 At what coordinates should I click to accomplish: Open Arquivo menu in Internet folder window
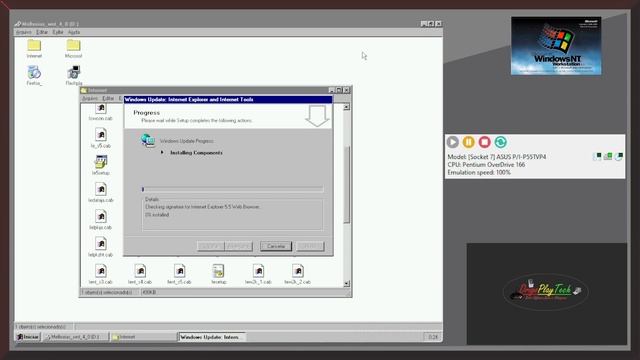[90, 98]
